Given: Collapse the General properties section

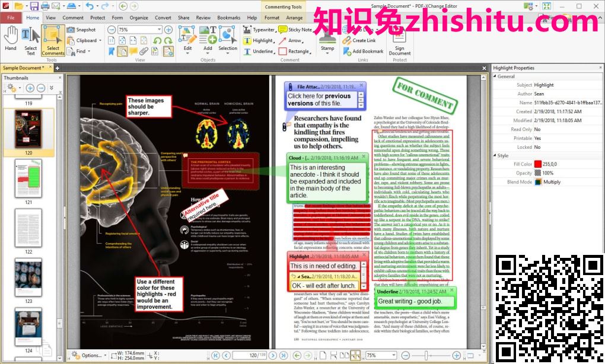Looking at the screenshot, I should point(495,76).
